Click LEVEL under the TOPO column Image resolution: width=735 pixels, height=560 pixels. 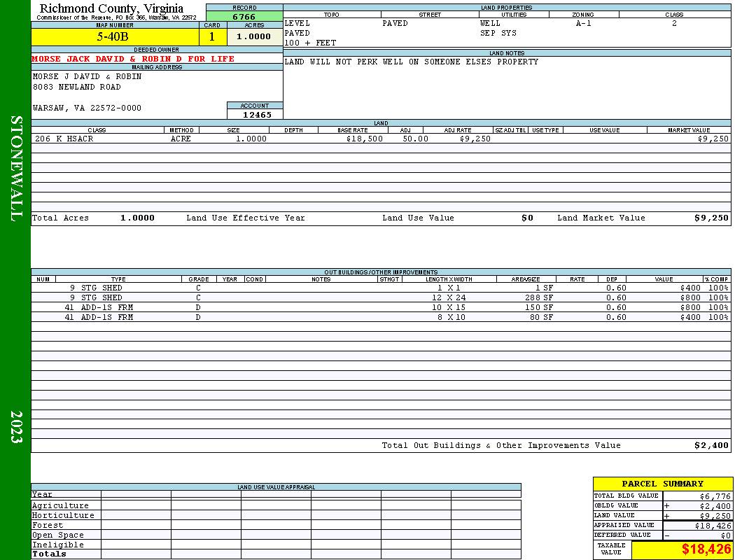[297, 23]
